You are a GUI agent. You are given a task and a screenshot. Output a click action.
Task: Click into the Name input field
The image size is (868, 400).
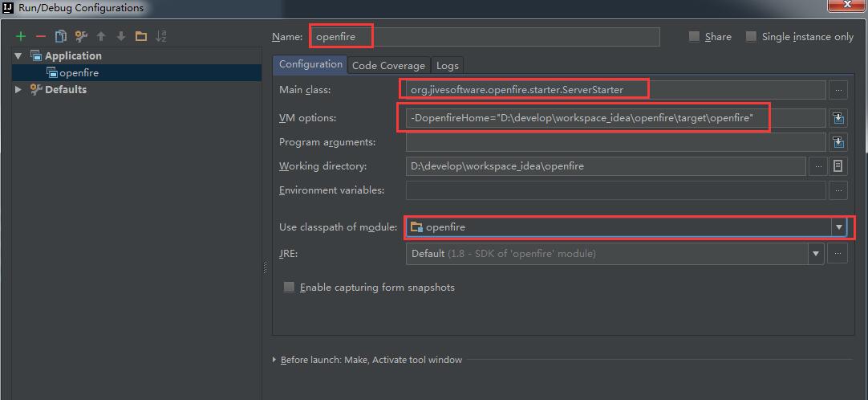point(485,37)
